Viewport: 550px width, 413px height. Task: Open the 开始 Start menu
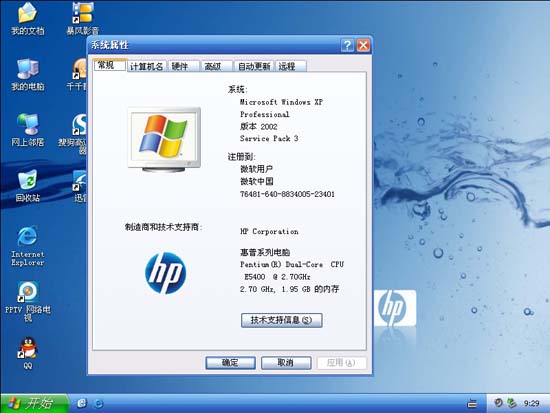(x=34, y=404)
